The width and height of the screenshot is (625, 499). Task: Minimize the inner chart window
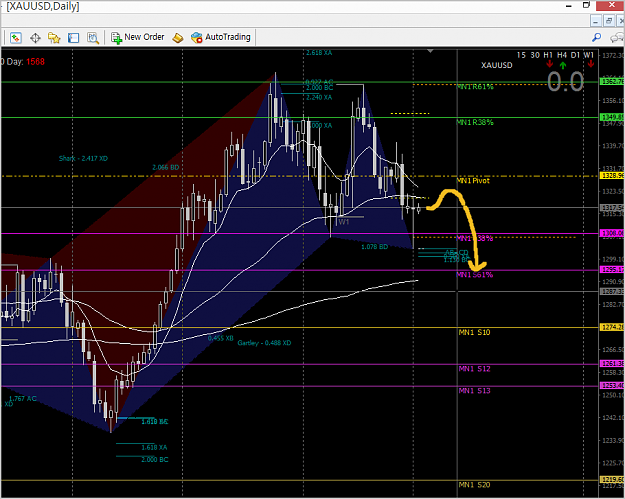coord(596,21)
